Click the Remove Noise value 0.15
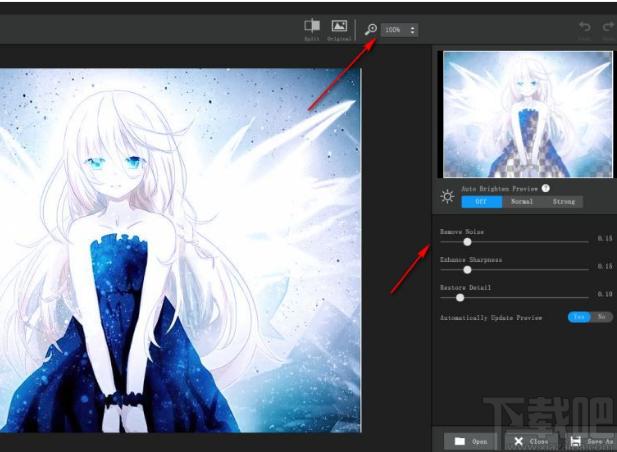This screenshot has width=617, height=452. (605, 238)
